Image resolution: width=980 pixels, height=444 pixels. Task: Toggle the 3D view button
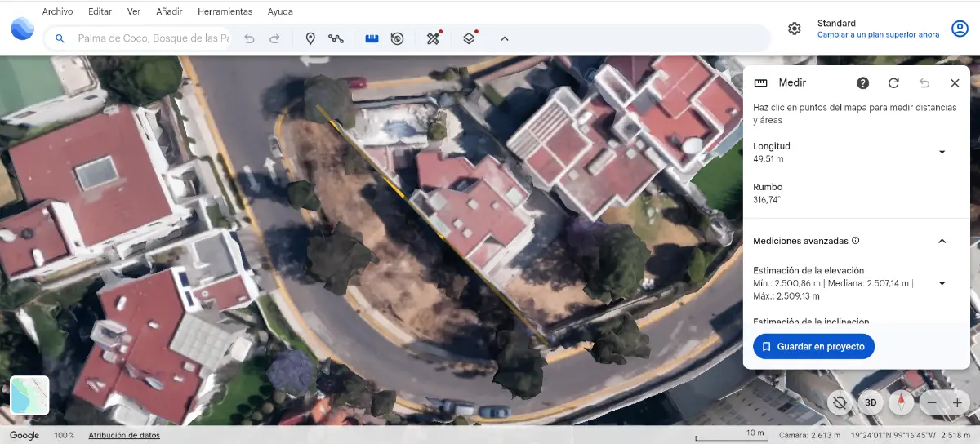point(871,402)
